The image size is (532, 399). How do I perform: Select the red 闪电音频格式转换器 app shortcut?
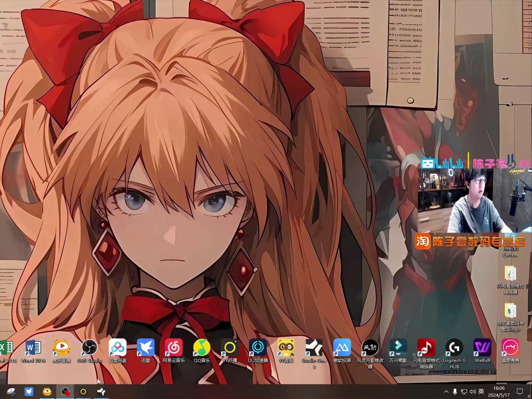tap(426, 354)
